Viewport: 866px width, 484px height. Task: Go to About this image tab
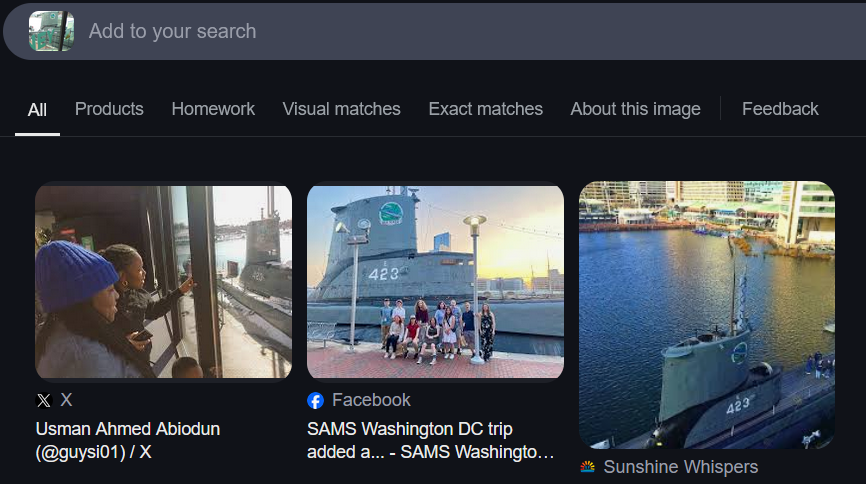click(x=635, y=109)
